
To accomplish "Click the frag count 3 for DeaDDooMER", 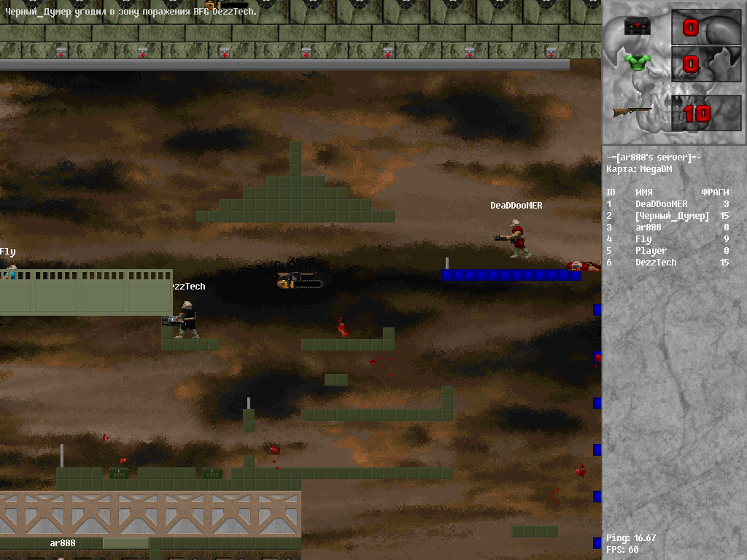I will click(x=726, y=204).
